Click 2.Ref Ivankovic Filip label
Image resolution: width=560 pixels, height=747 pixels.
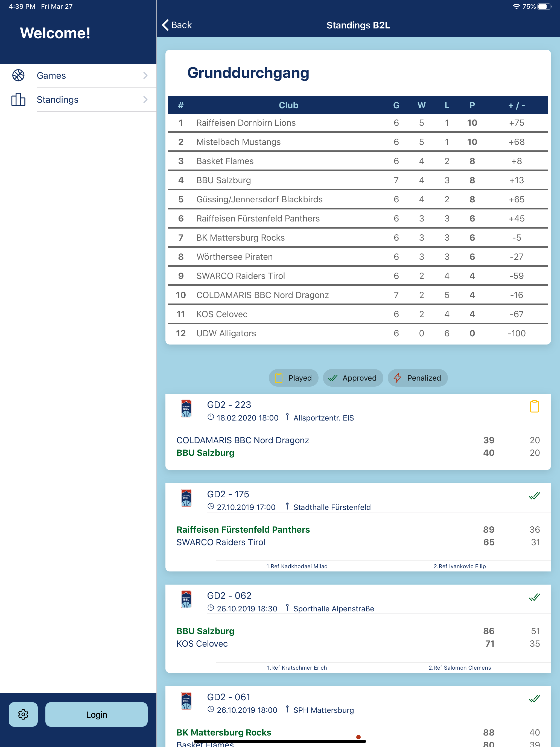460,566
